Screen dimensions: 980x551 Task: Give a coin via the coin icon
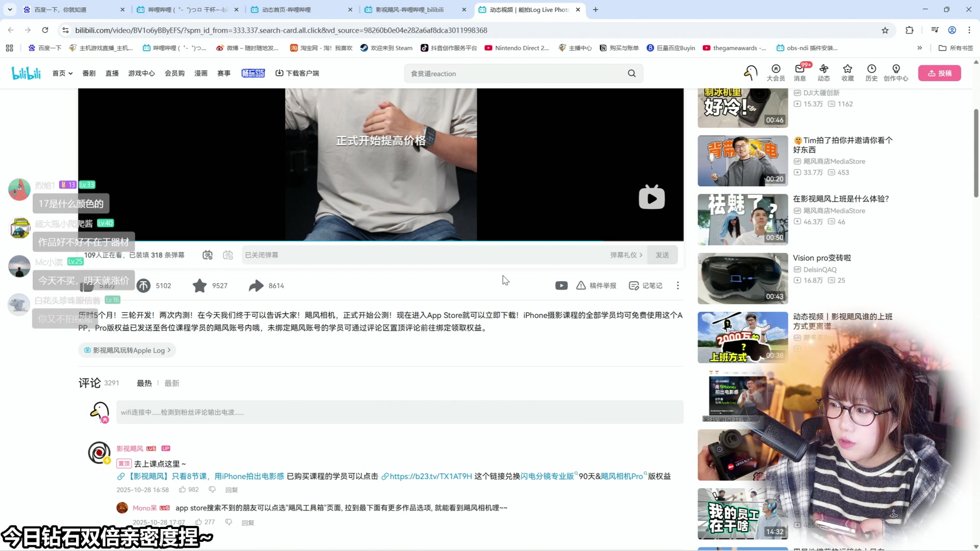pyautogui.click(x=143, y=286)
